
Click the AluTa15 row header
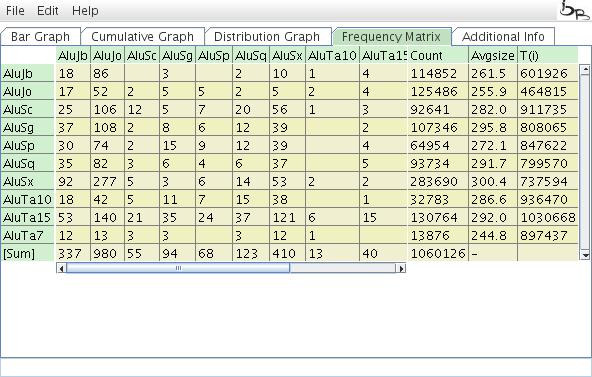[28, 217]
